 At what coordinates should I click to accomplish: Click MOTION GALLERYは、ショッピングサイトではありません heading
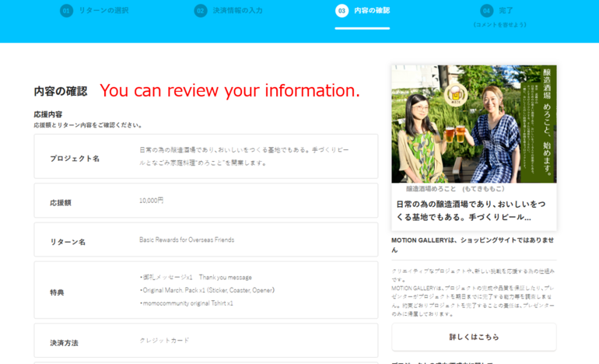coord(472,245)
